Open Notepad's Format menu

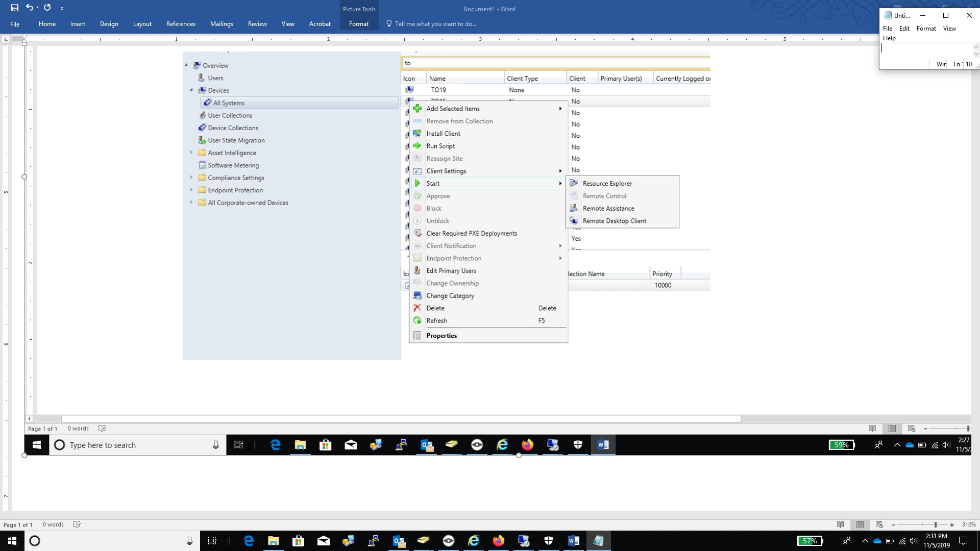coord(926,29)
